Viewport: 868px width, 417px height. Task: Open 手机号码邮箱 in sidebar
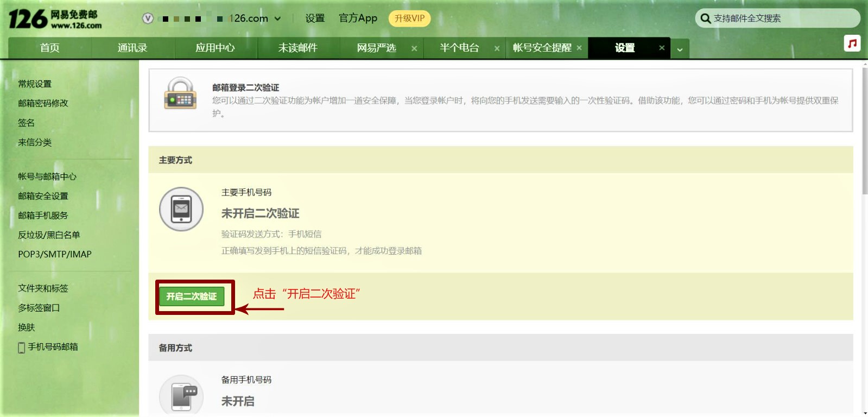[53, 347]
